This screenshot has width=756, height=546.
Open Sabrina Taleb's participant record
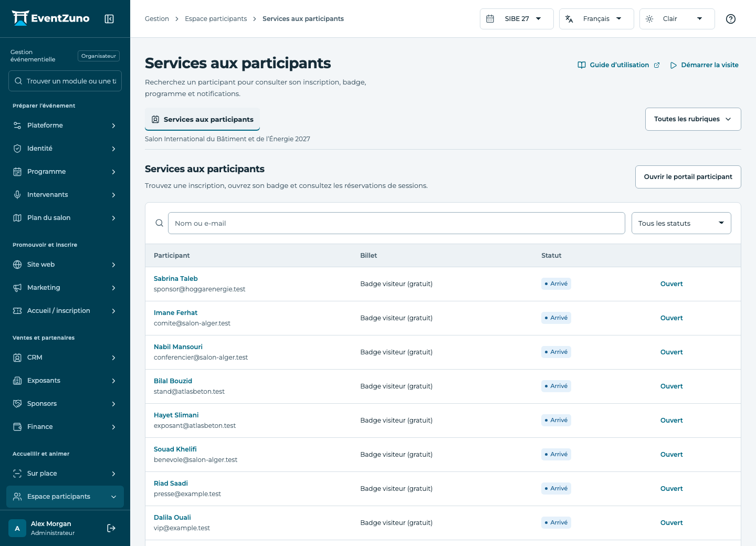coord(176,279)
